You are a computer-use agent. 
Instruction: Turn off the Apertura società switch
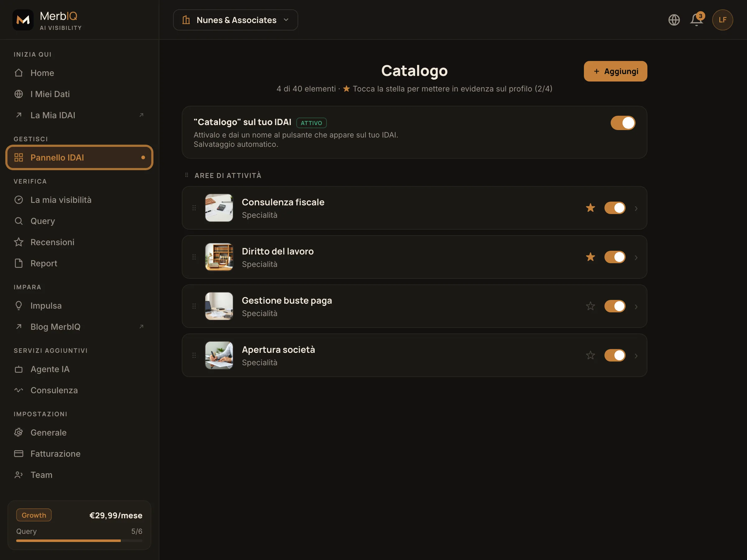(615, 355)
